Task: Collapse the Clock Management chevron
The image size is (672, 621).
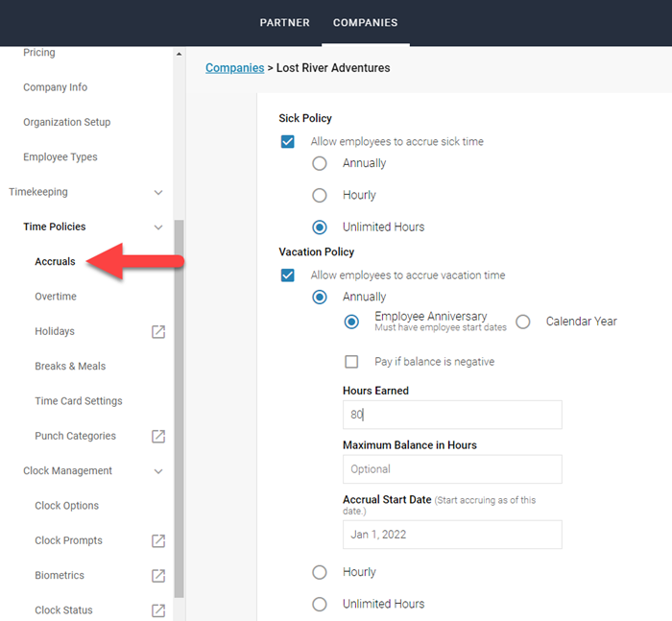Action: (x=158, y=471)
